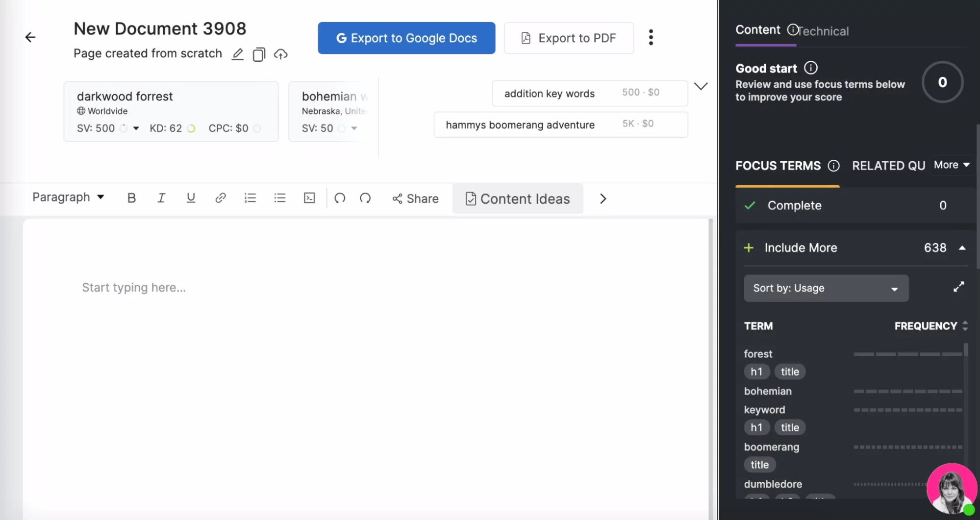The width and height of the screenshot is (980, 520).
Task: Click Export to Google Docs button
Action: (x=406, y=38)
